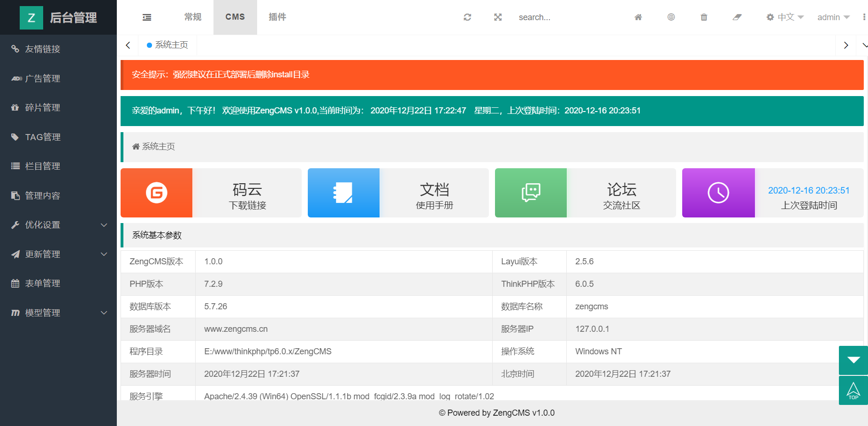Click the green down-arrow floating button

coord(853,360)
